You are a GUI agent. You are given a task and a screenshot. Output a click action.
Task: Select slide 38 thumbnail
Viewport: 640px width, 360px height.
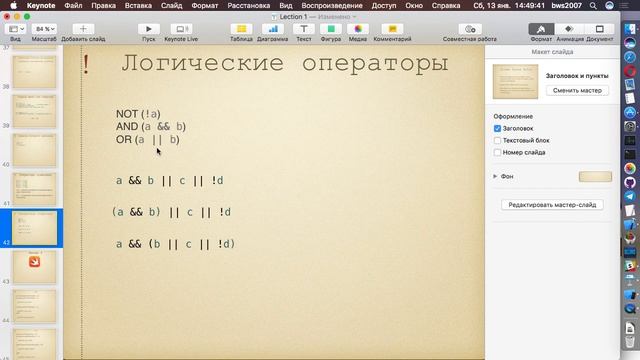[x=34, y=72]
